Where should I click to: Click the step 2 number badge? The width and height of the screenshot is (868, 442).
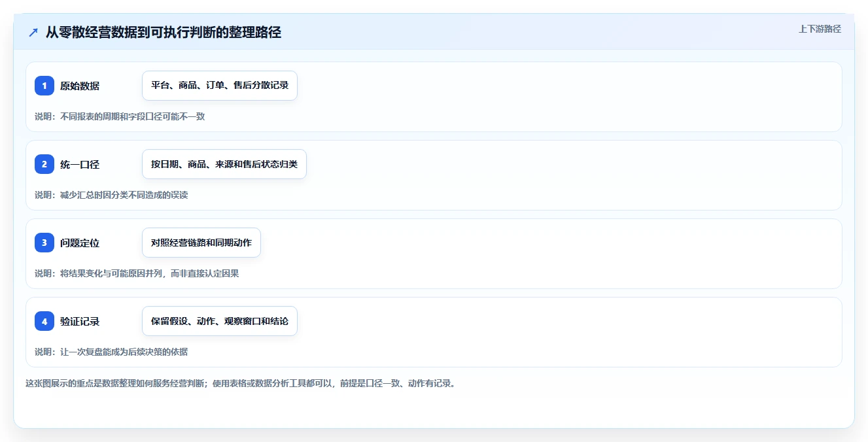pyautogui.click(x=44, y=164)
